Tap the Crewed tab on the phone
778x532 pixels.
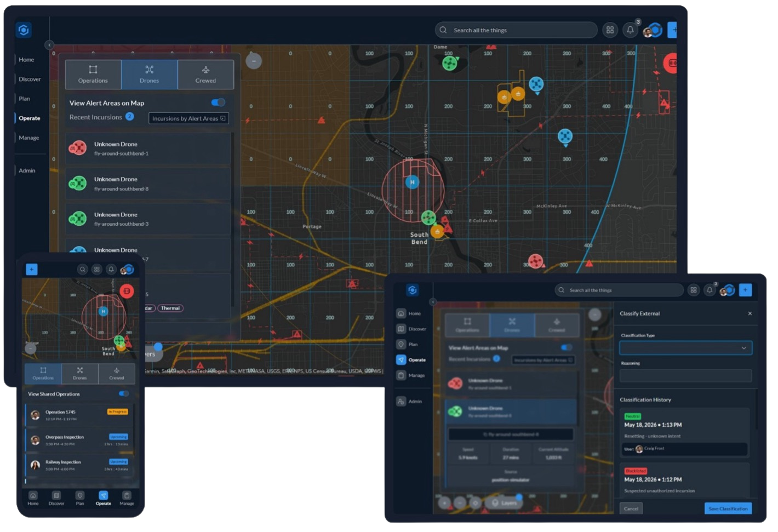[117, 373]
